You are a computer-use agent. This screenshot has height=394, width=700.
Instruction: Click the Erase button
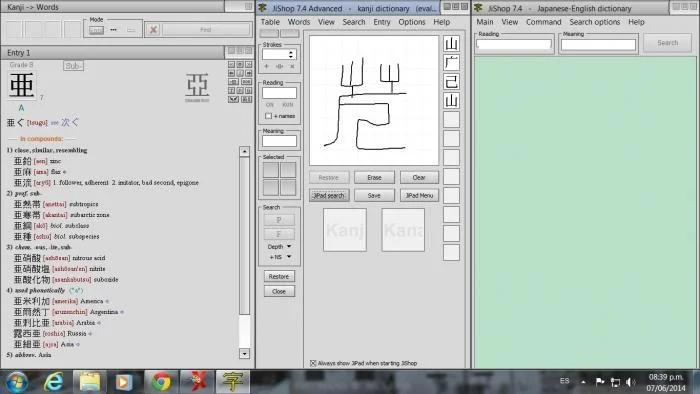point(374,178)
